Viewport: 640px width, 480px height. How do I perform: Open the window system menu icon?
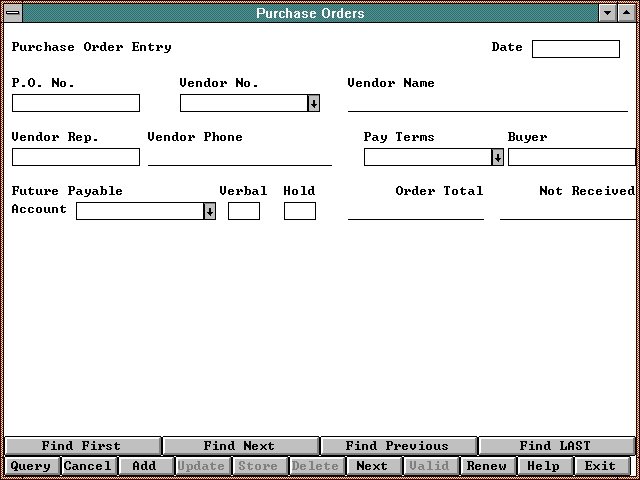point(12,13)
